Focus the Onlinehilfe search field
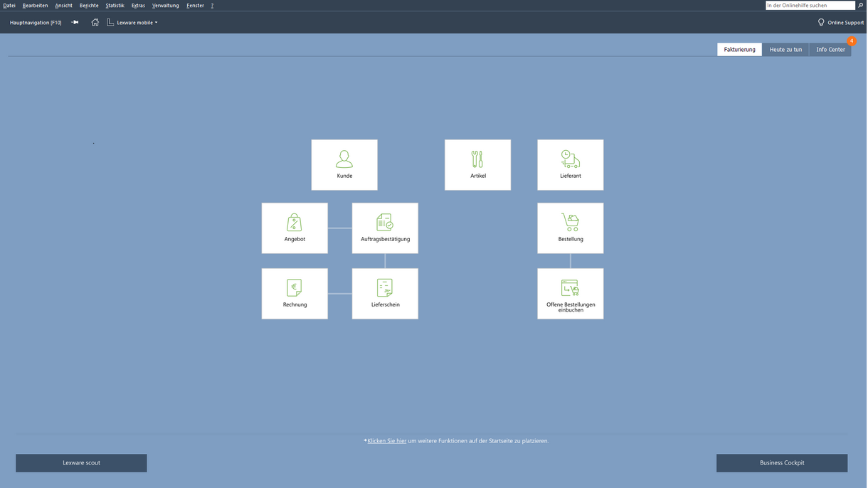 [x=810, y=5]
